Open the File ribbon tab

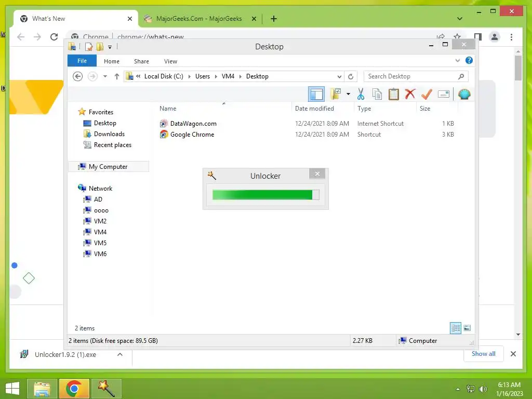(82, 61)
